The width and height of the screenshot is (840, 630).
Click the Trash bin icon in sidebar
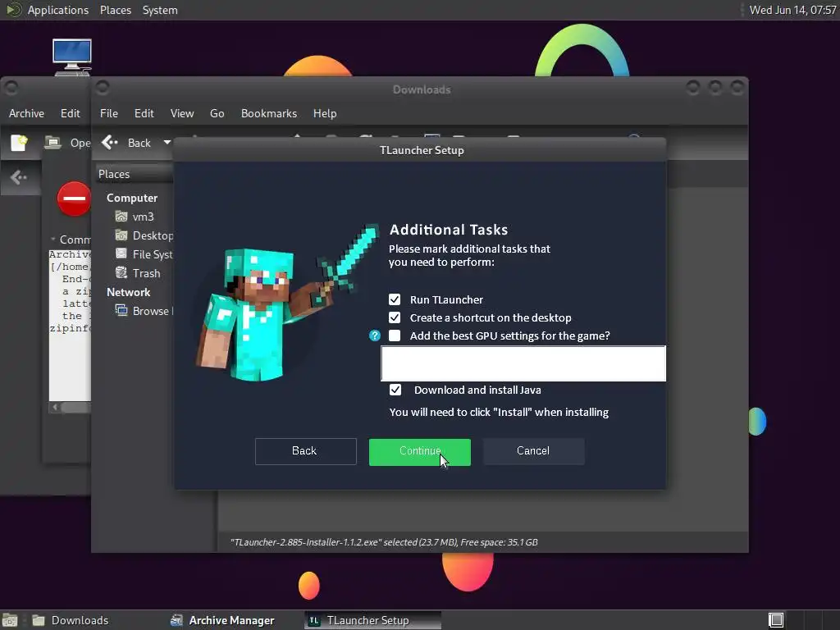tap(121, 272)
